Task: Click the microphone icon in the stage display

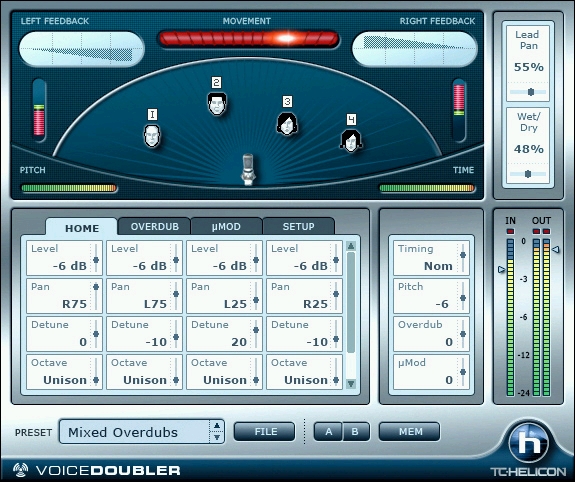Action: (248, 169)
